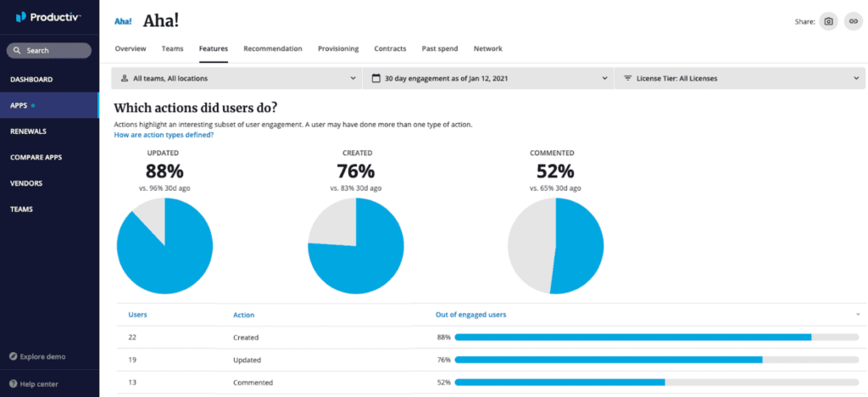Expand the All teams, All locations dropdown
This screenshot has height=397, width=868.
tap(236, 79)
